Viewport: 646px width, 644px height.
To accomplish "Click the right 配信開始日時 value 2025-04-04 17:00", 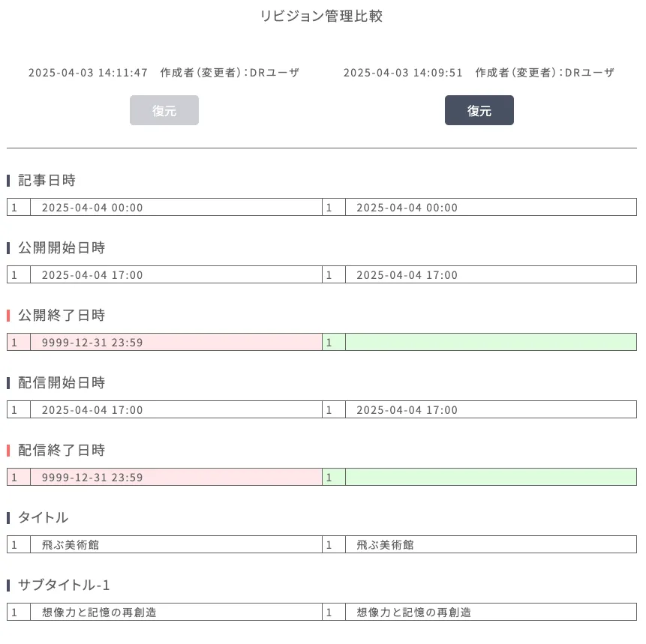I will coord(407,410).
